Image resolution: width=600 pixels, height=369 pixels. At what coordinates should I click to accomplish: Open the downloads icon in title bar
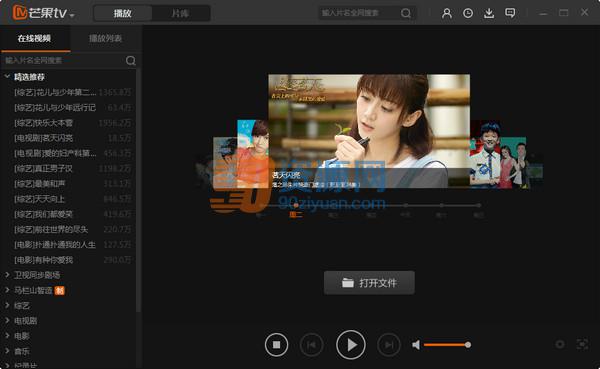point(489,13)
